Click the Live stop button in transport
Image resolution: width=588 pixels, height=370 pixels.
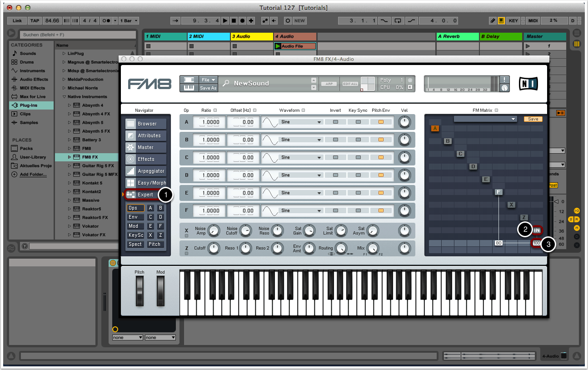point(234,21)
